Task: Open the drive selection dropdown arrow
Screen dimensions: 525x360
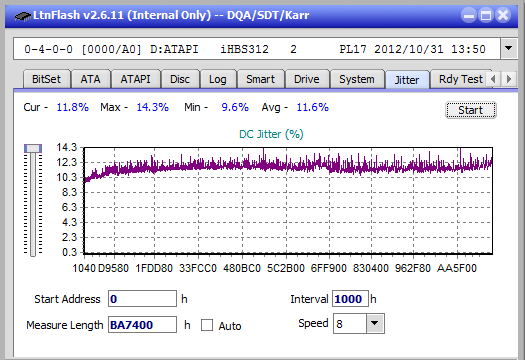Action: 509,49
